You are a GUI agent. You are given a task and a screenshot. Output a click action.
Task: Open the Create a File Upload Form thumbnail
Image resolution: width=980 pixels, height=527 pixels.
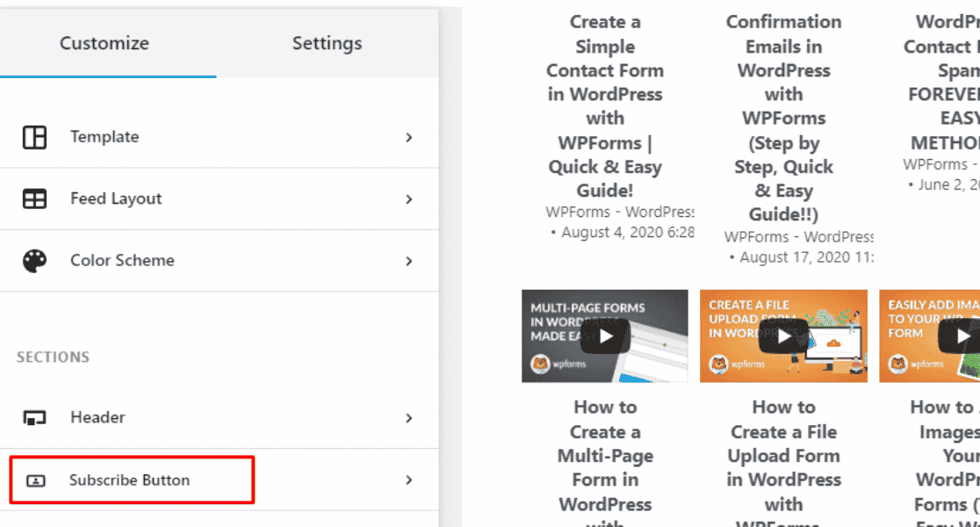tap(784, 336)
